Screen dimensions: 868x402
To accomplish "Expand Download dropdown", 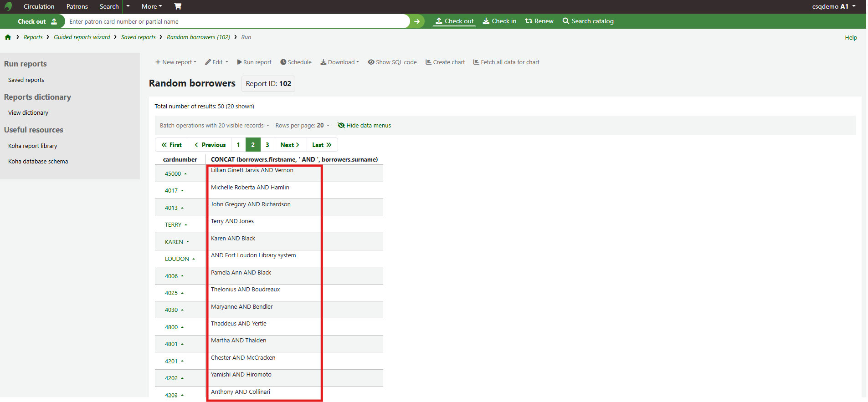I will click(x=339, y=62).
